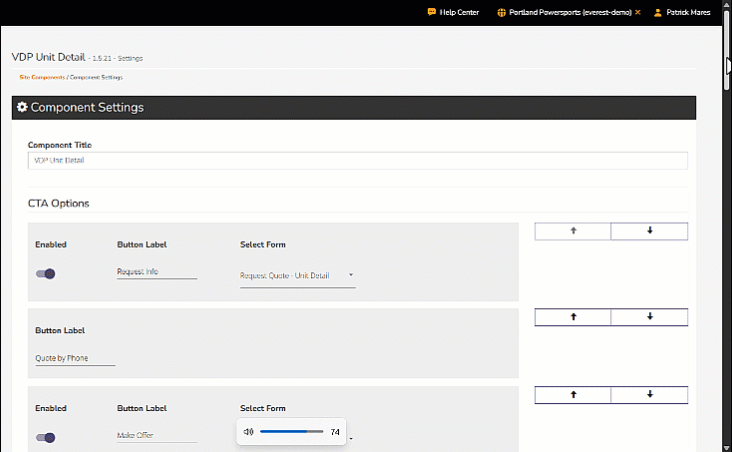Click the volume speaker icon
Viewport: 732px width, 452px height.
pyautogui.click(x=249, y=432)
